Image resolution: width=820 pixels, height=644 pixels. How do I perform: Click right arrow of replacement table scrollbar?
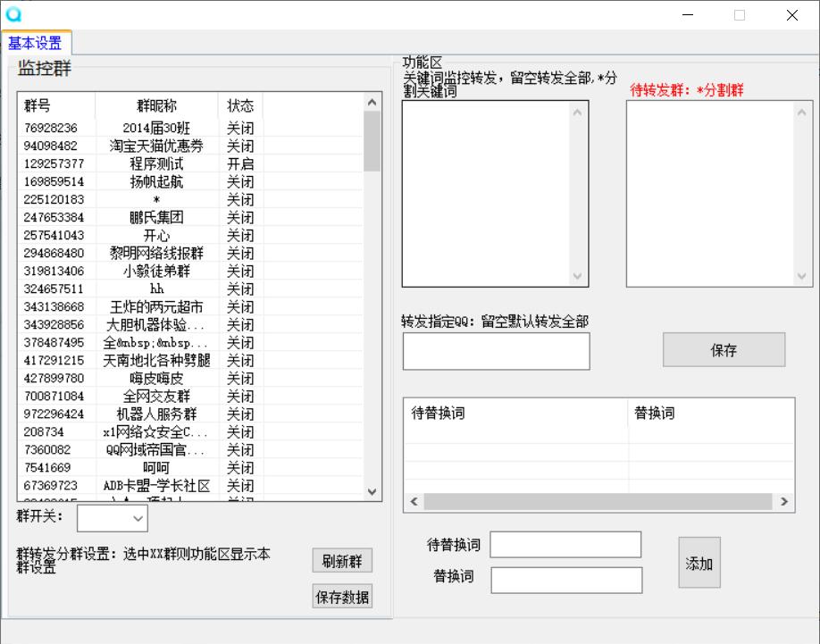click(x=784, y=501)
